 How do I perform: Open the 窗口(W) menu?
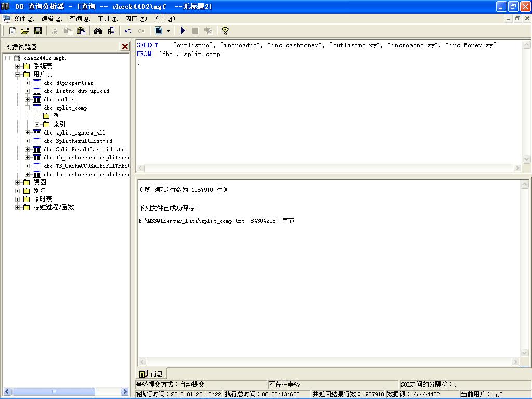tap(136, 19)
